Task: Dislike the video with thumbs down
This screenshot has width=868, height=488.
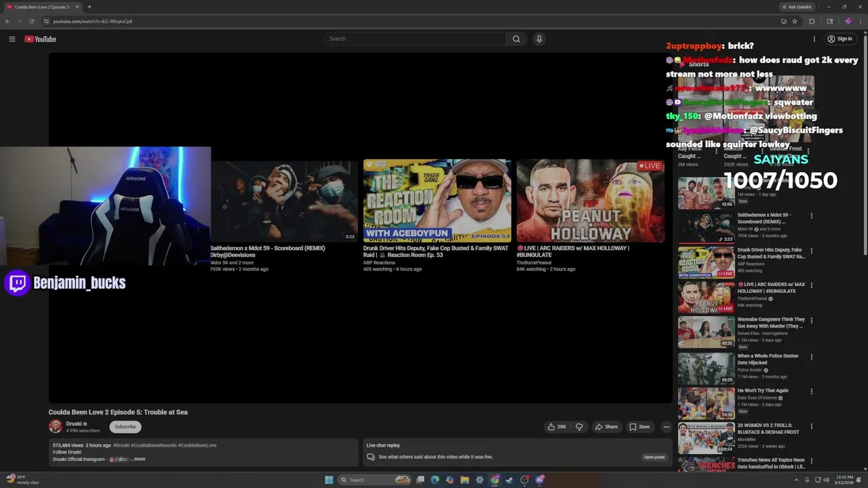Action: click(x=579, y=427)
